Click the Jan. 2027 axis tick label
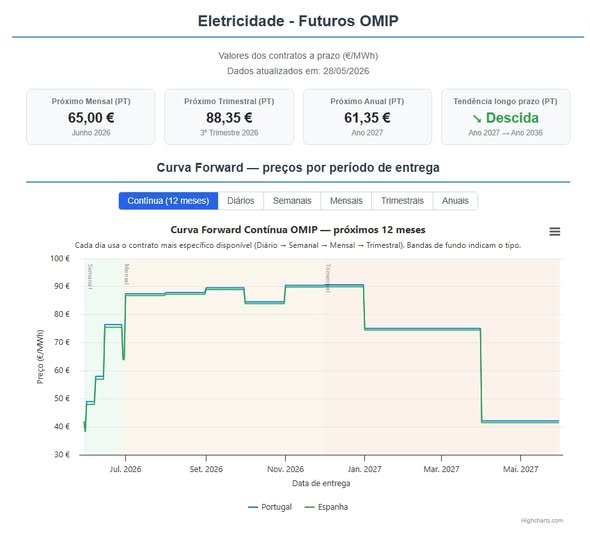This screenshot has width=590, height=534. (x=364, y=469)
